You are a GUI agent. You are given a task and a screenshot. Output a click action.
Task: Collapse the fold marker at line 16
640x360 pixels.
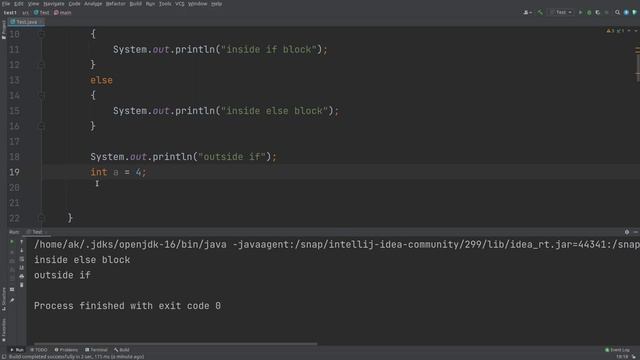click(42, 126)
